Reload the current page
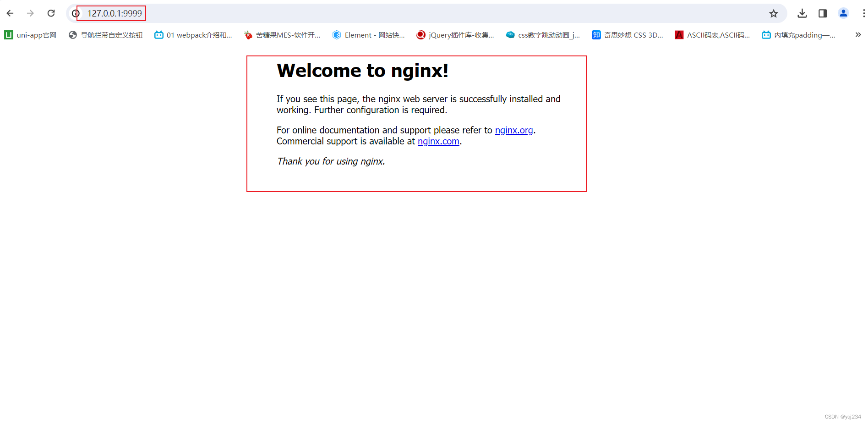 51,13
